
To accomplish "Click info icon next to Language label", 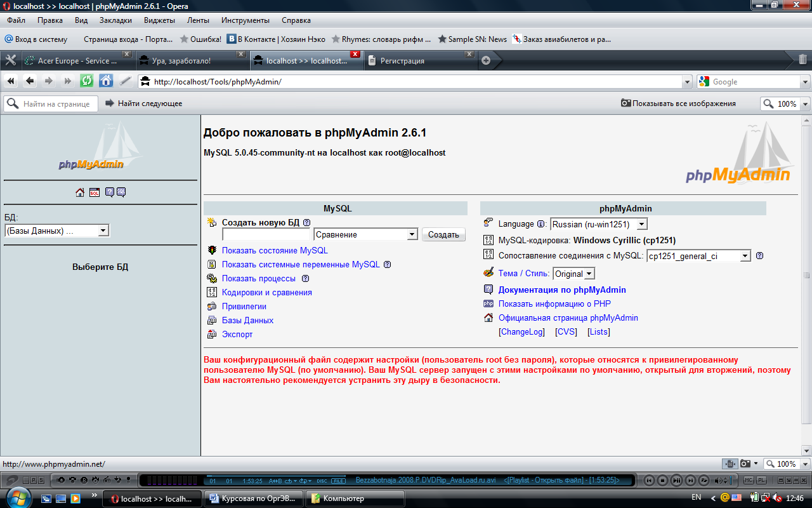I will (x=540, y=224).
